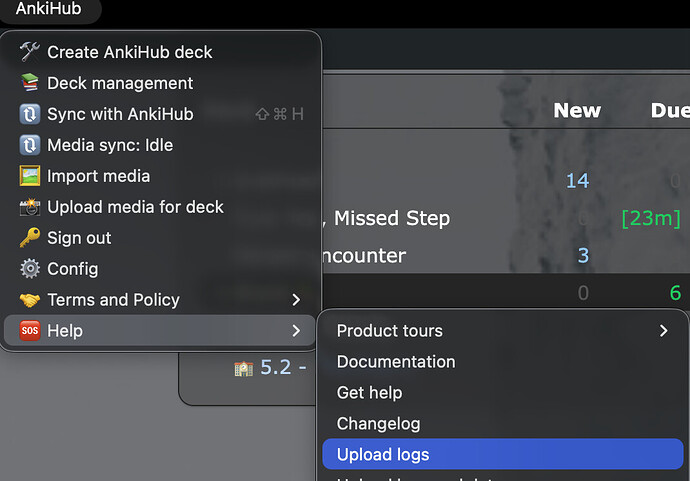Click the new count 14
Viewport: 690px width, 481px height.
pyautogui.click(x=577, y=180)
